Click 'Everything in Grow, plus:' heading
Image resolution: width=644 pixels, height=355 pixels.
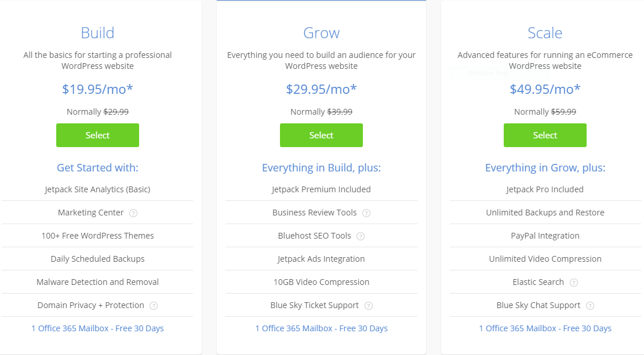545,167
